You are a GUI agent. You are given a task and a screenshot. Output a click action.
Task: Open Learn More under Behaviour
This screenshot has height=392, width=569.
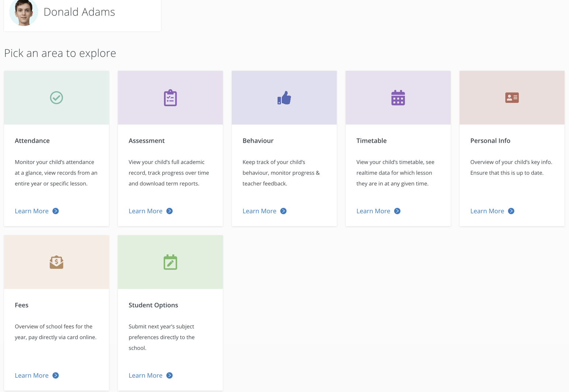(x=259, y=211)
